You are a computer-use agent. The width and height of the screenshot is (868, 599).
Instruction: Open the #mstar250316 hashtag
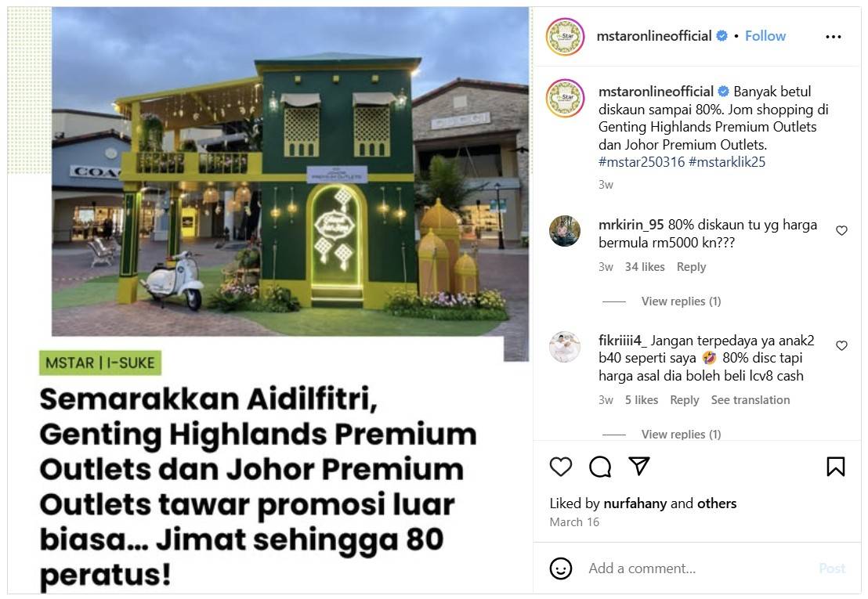tap(642, 162)
